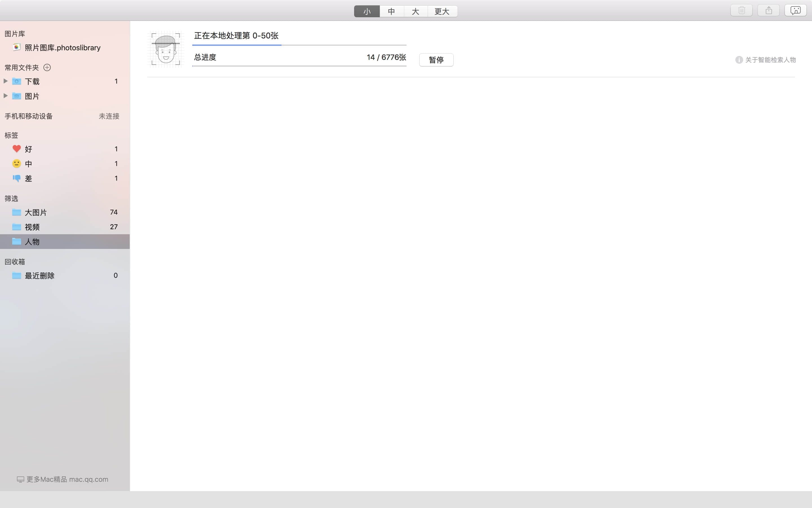Click the 总进度 label

click(205, 57)
